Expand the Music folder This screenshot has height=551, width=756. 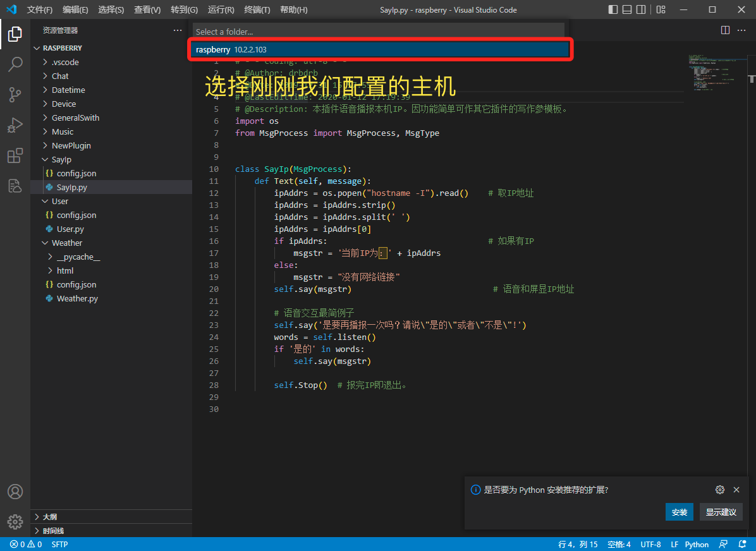tap(111, 131)
